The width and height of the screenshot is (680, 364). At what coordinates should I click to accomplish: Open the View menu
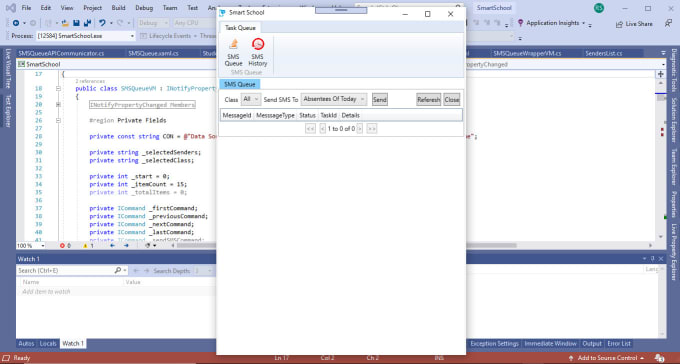(x=67, y=8)
